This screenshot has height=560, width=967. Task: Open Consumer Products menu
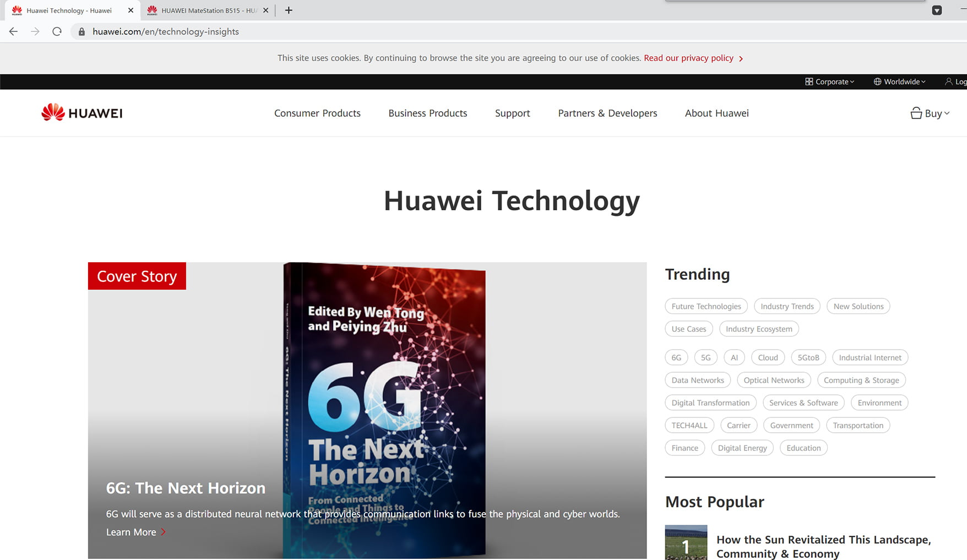[317, 113]
